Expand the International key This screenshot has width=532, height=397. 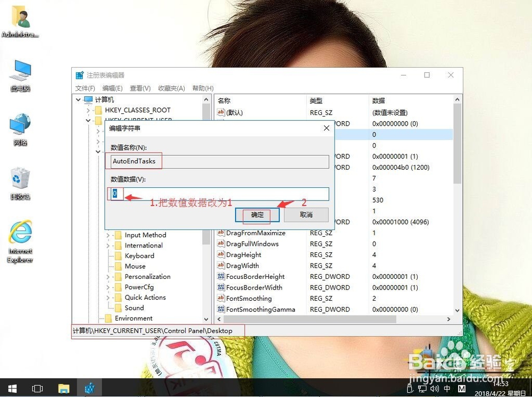click(108, 246)
